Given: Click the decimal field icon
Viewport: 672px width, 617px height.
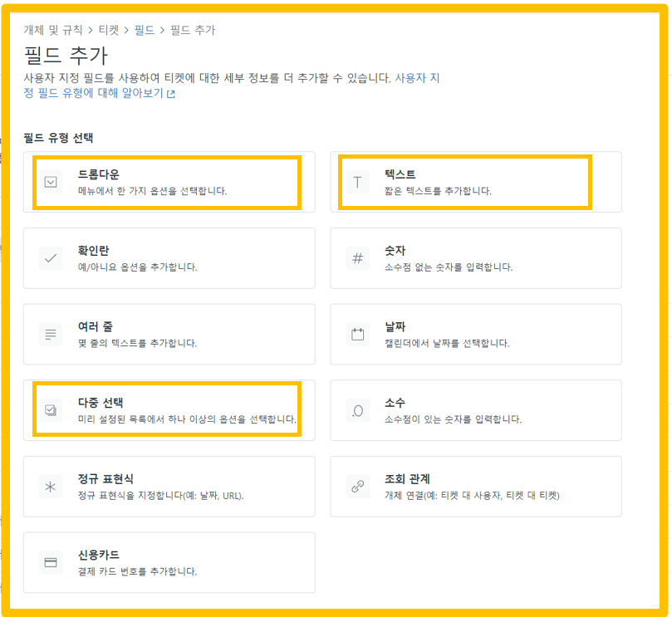Looking at the screenshot, I should click(358, 410).
